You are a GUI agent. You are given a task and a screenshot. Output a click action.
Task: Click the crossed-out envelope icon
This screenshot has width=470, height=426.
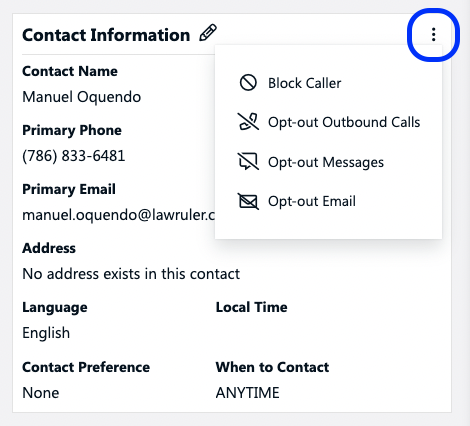248,201
